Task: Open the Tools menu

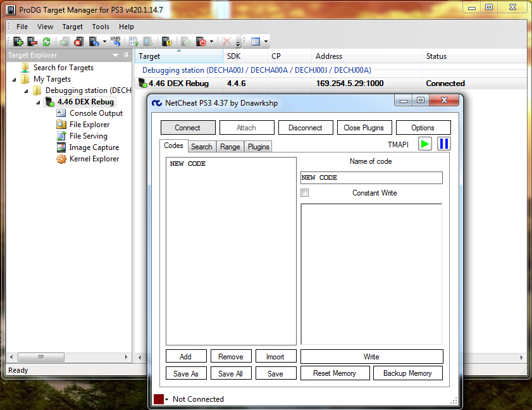Action: click(x=101, y=27)
